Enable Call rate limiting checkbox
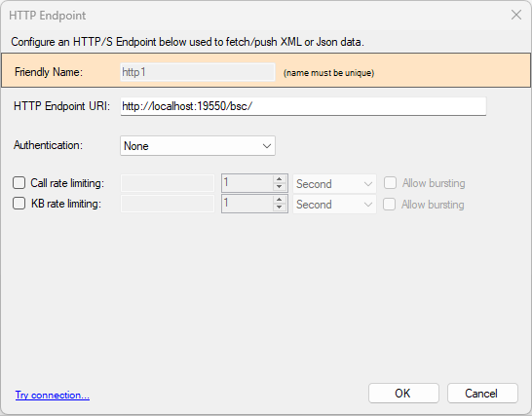 point(19,182)
